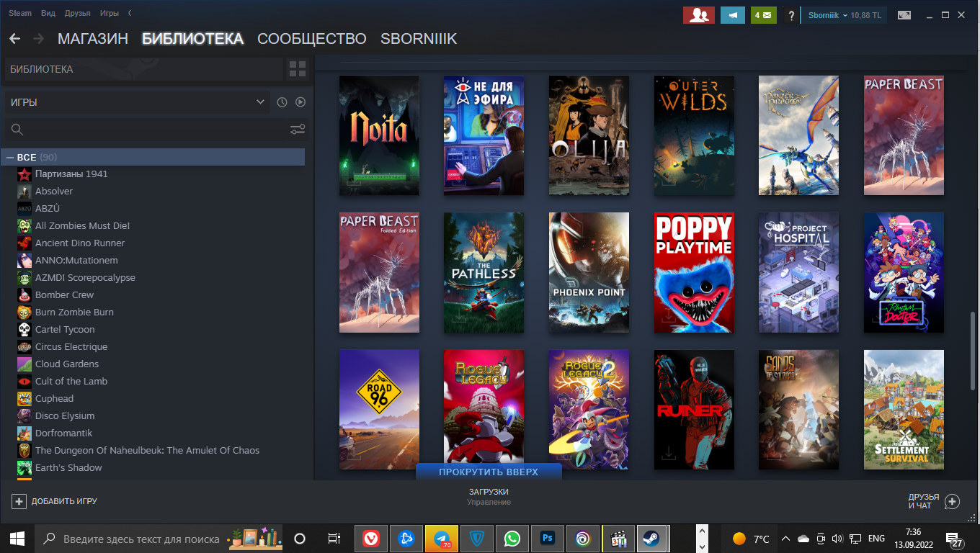Open the help question mark icon
This screenshot has height=553, width=980.
tap(791, 15)
